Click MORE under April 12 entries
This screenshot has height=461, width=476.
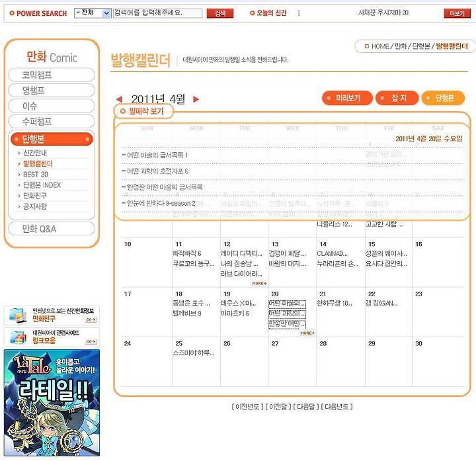[260, 283]
